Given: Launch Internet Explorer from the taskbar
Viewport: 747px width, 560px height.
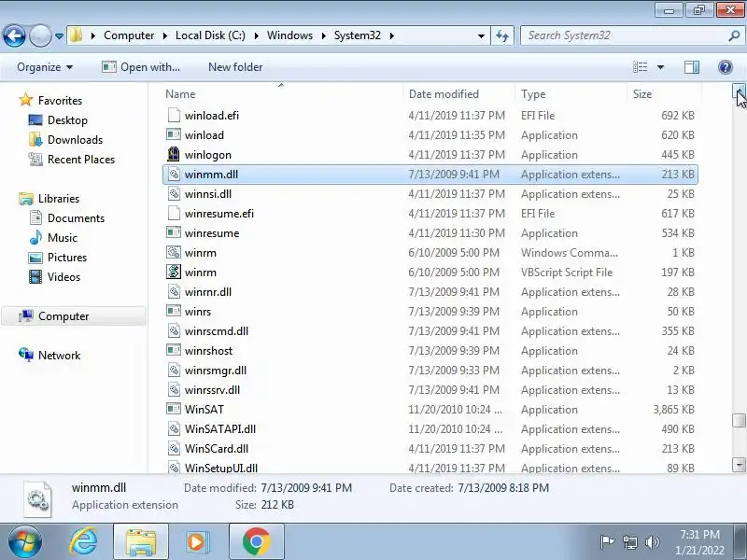Looking at the screenshot, I should (x=83, y=542).
